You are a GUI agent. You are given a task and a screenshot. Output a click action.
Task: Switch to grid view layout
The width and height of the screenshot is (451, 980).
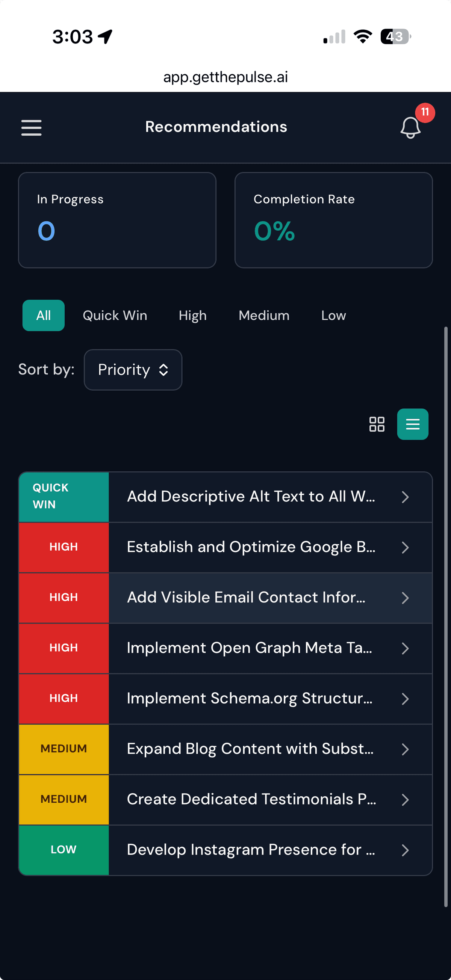(x=377, y=424)
